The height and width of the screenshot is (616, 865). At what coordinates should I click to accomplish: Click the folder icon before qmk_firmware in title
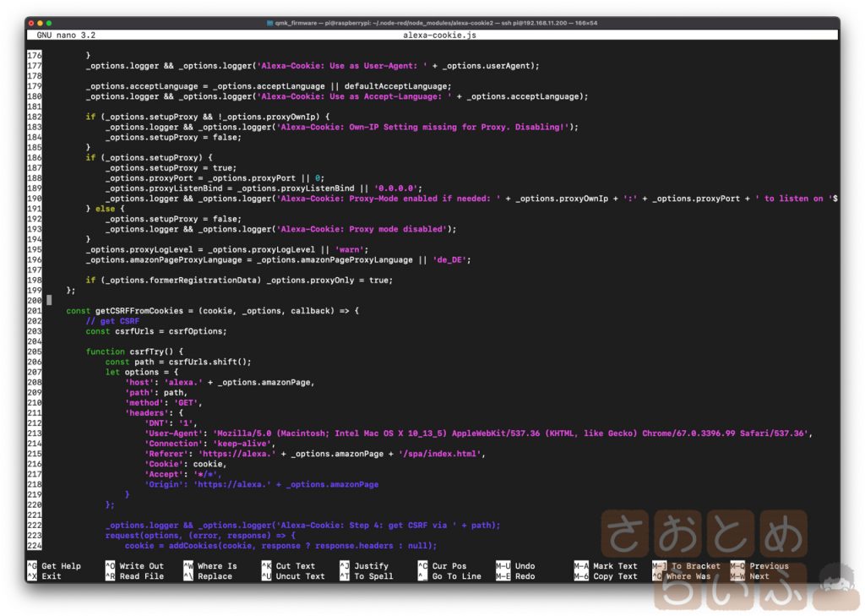(269, 23)
